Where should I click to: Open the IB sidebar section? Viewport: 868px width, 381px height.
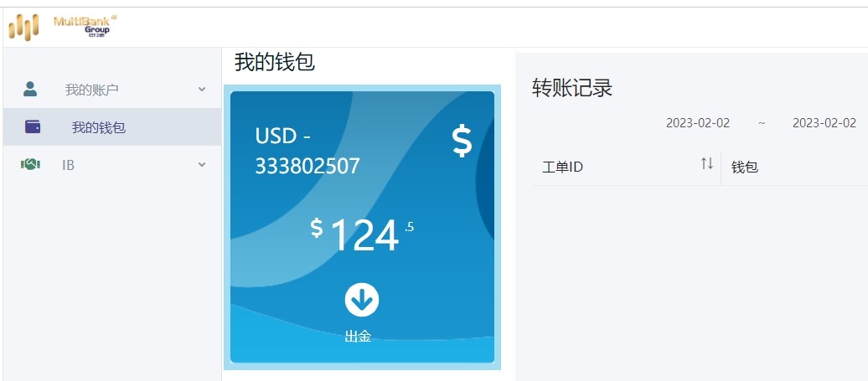coord(112,165)
